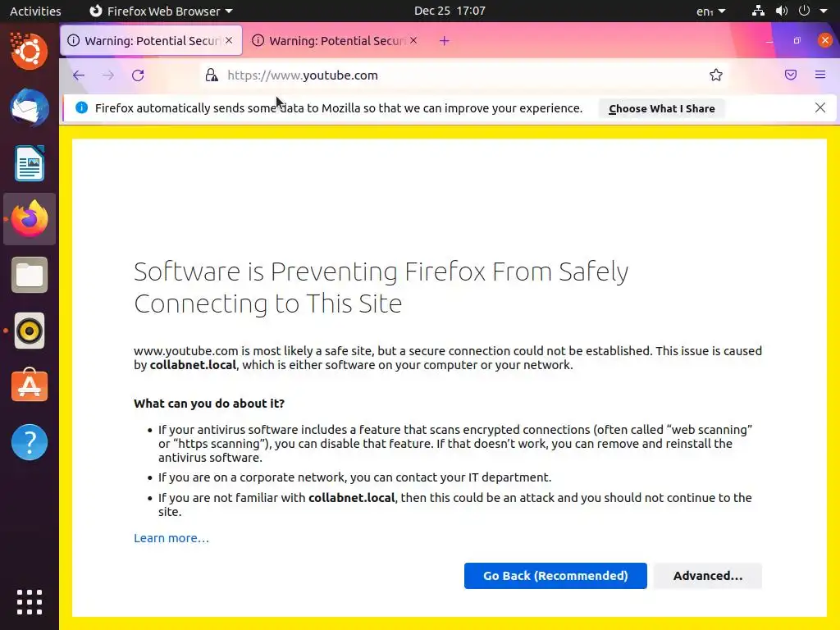Open LibreOffice Writer from the dock
This screenshot has height=630, width=840.
[30, 163]
